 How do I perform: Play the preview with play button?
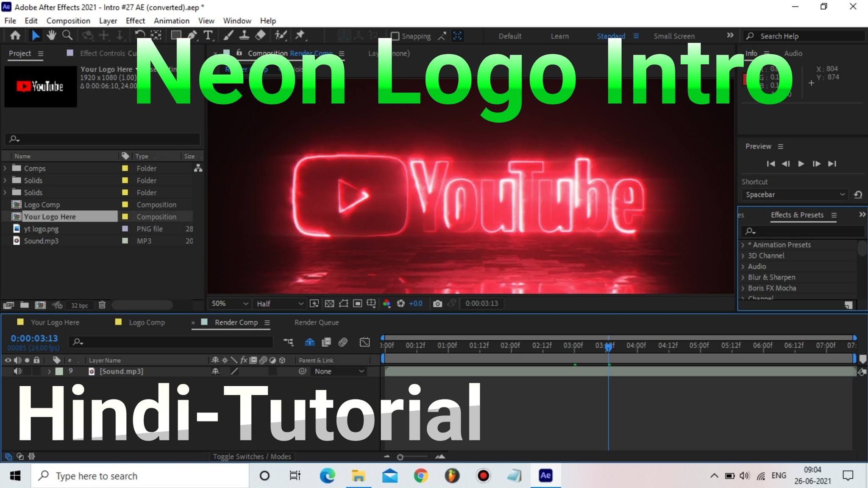(801, 164)
